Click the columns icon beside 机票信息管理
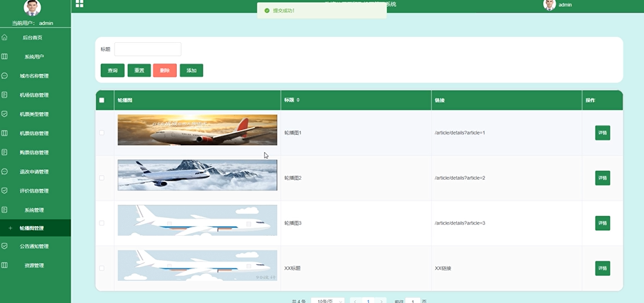Viewport: 644px width, 303px height. [x=5, y=134]
